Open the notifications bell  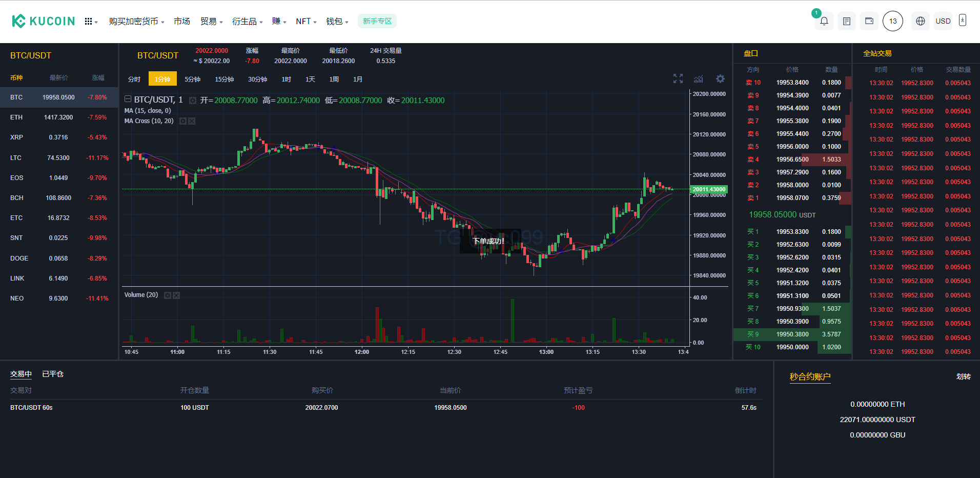coord(824,21)
